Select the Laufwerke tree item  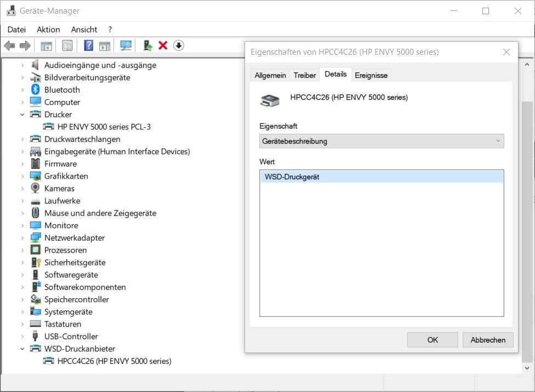tap(62, 201)
